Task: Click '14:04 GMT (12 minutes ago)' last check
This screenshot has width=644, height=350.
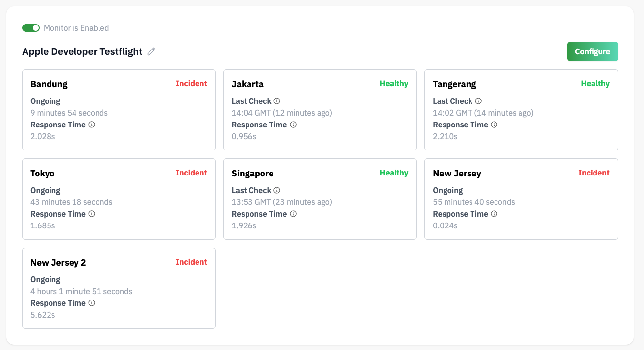Action: click(282, 113)
